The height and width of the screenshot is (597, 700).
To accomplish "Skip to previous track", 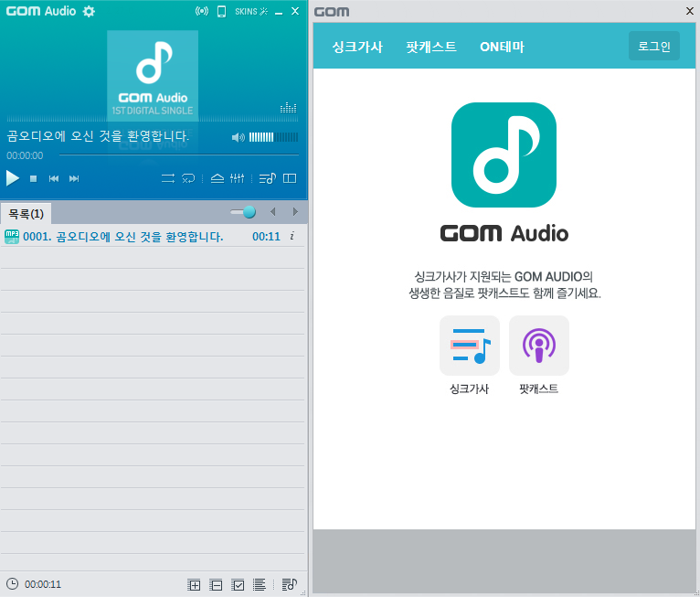I will (54, 178).
